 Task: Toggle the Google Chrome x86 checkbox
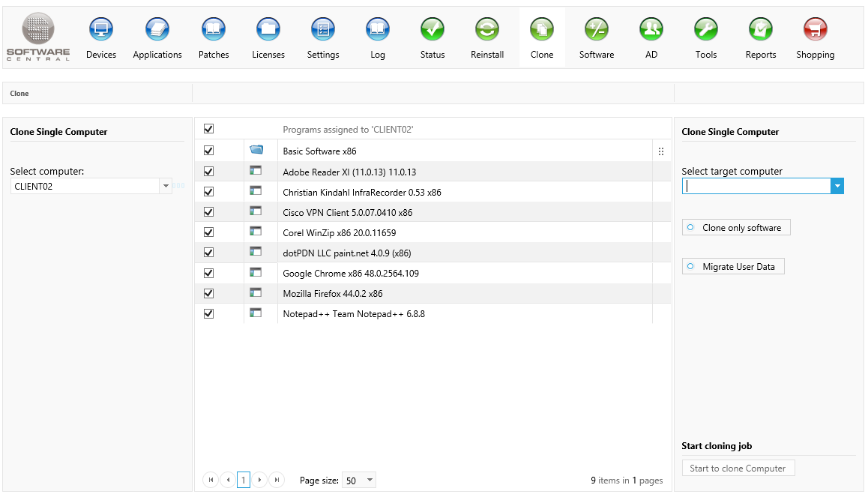(209, 273)
